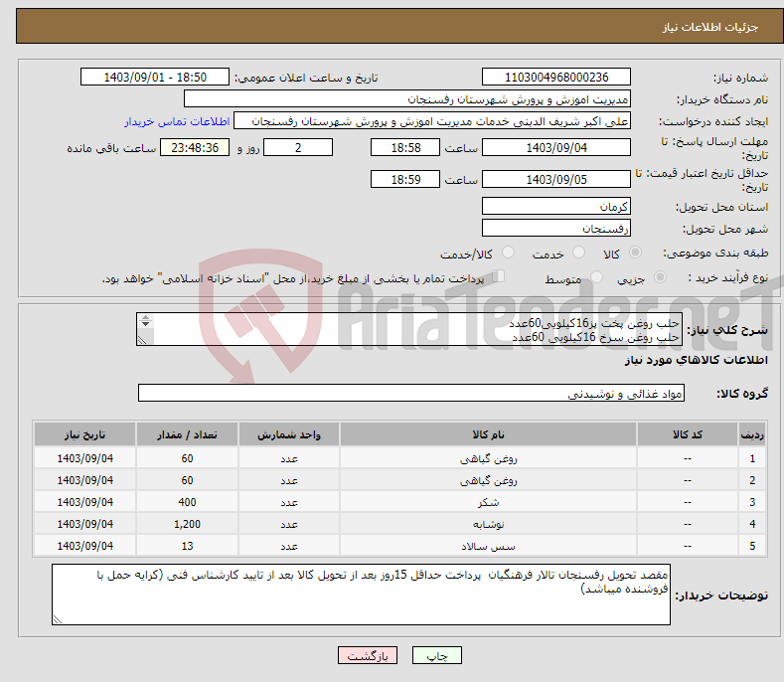Click the response deadline date 1403/09/04 field
Image resolution: width=784 pixels, height=682 pixels.
[556, 147]
